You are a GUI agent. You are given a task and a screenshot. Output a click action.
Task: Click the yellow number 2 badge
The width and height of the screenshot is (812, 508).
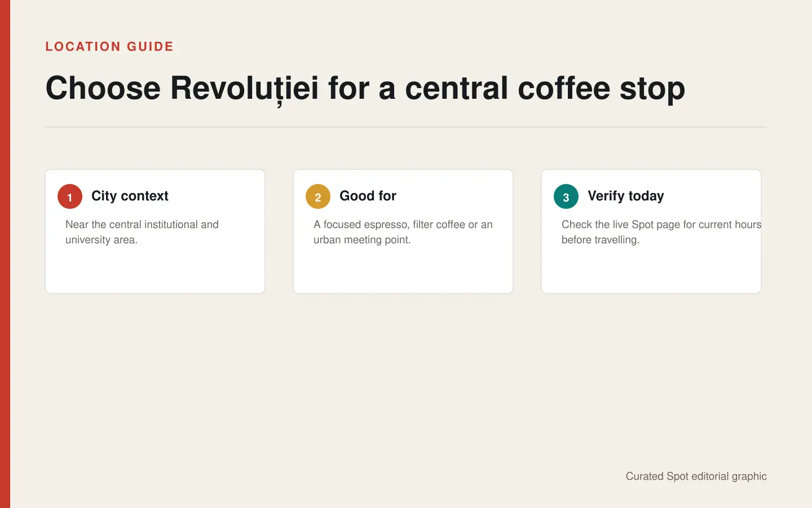click(318, 196)
